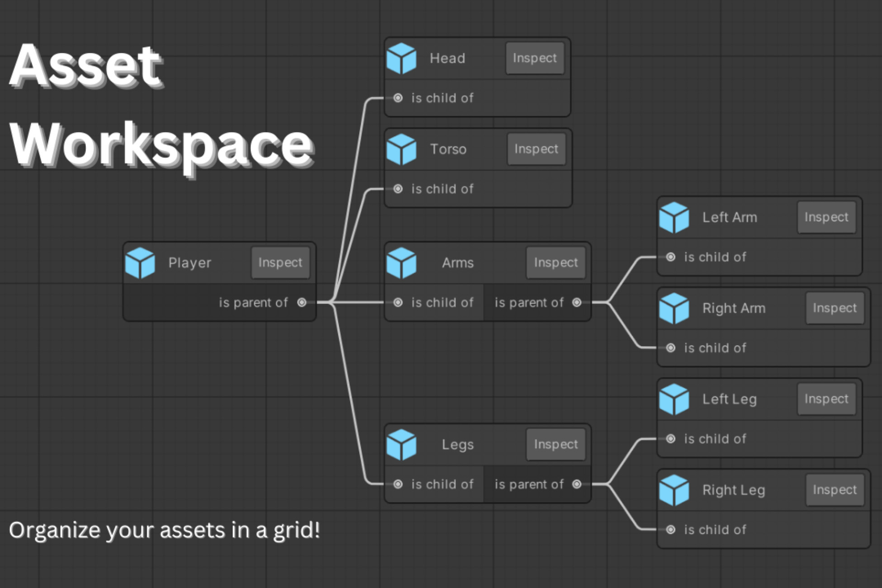The height and width of the screenshot is (588, 882).
Task: Click the Legs node's 'is parent of' port
Action: 577,484
